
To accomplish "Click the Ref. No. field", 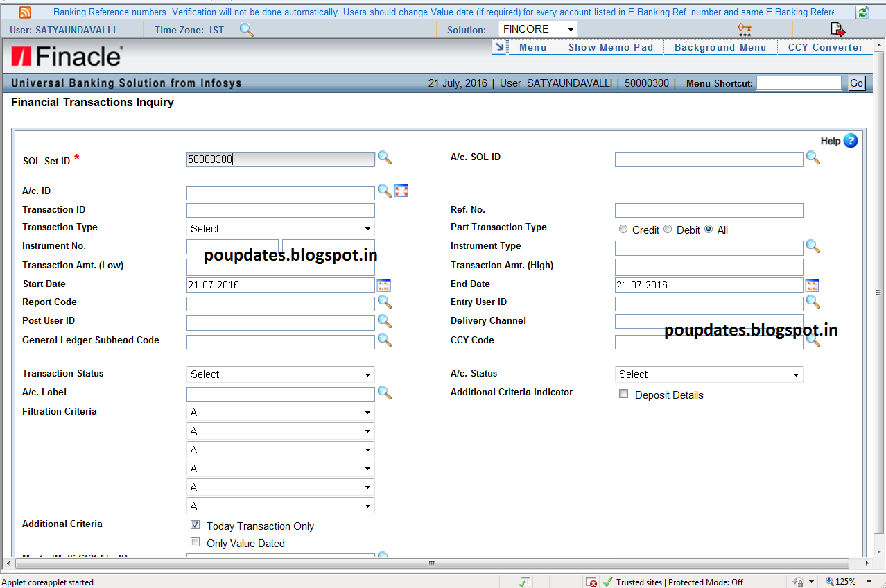I will pos(709,211).
